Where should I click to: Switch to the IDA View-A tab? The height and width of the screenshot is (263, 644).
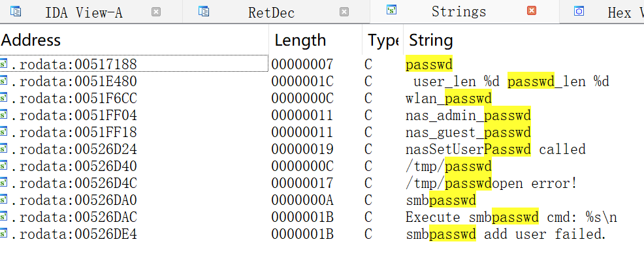(x=83, y=12)
